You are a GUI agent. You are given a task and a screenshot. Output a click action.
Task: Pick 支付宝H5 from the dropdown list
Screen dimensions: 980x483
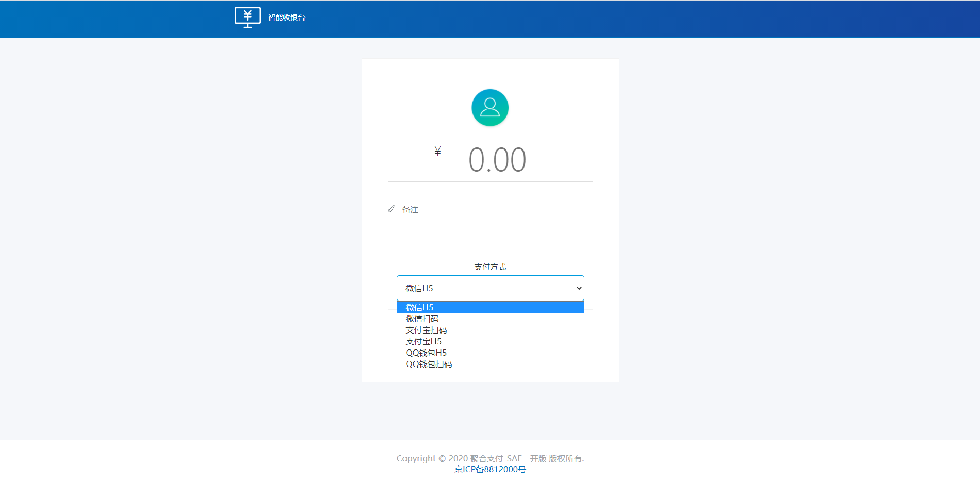coord(424,341)
